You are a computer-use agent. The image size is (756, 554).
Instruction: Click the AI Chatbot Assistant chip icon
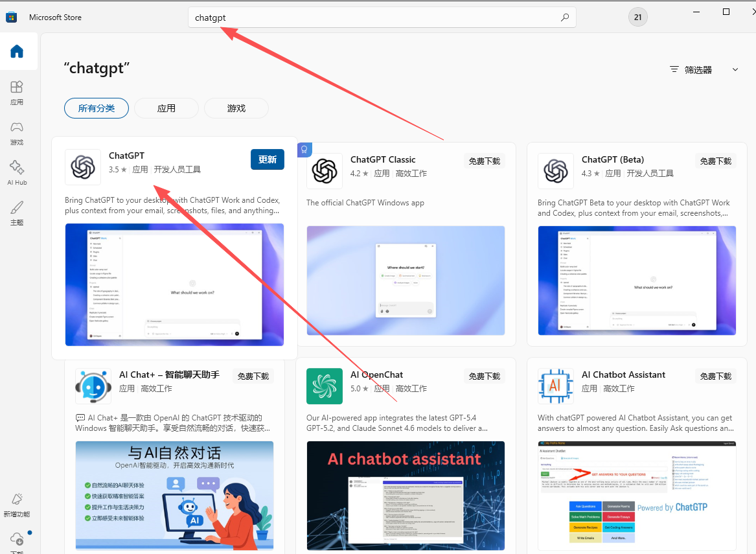pos(556,386)
